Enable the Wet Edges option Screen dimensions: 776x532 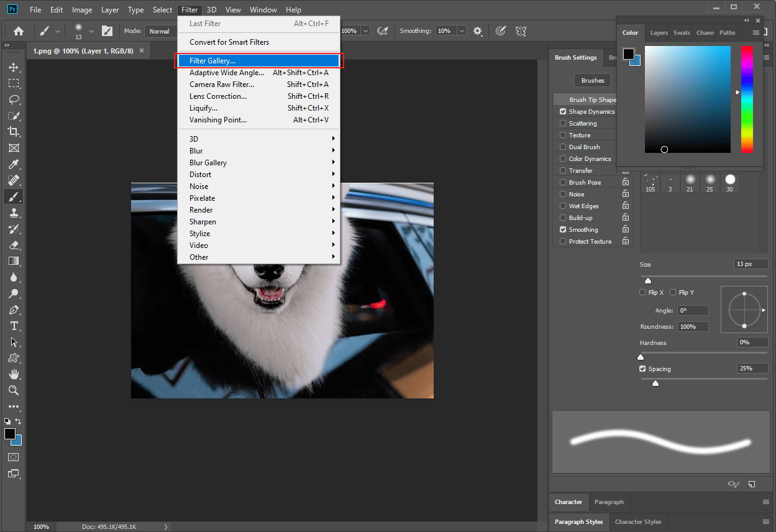[564, 206]
